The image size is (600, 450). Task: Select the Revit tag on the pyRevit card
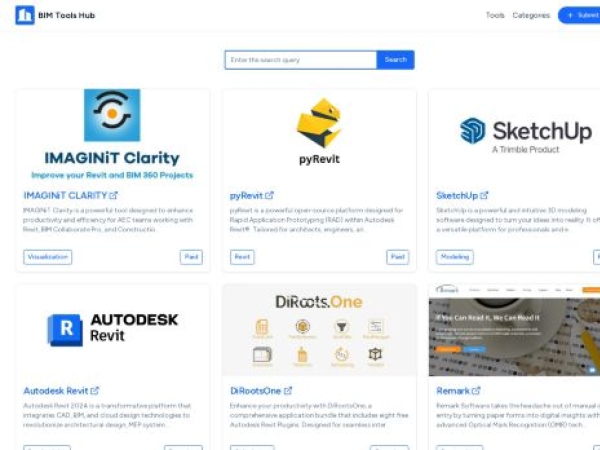[242, 257]
